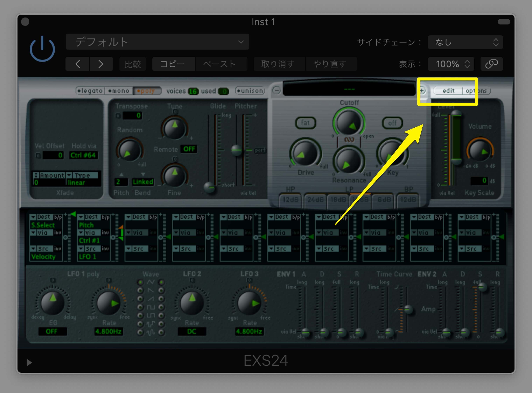Click the LFO 1 EG knob

pyautogui.click(x=53, y=303)
